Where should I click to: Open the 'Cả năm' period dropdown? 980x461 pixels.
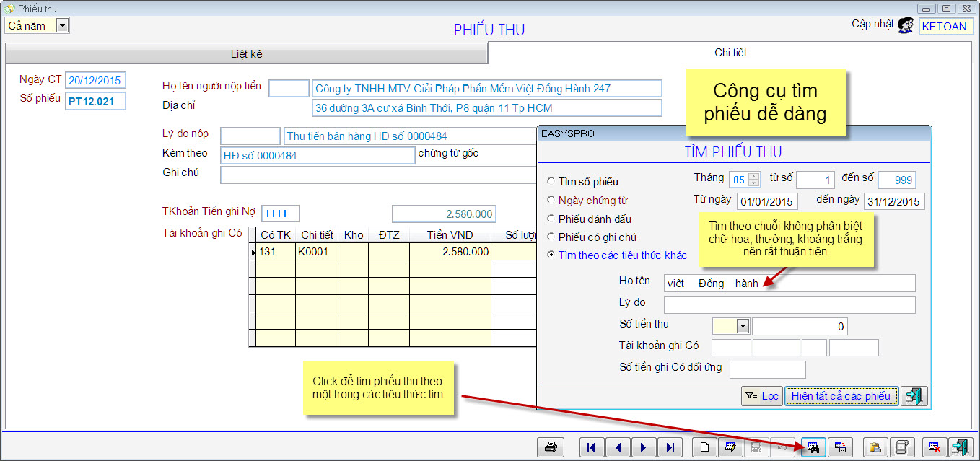[62, 26]
